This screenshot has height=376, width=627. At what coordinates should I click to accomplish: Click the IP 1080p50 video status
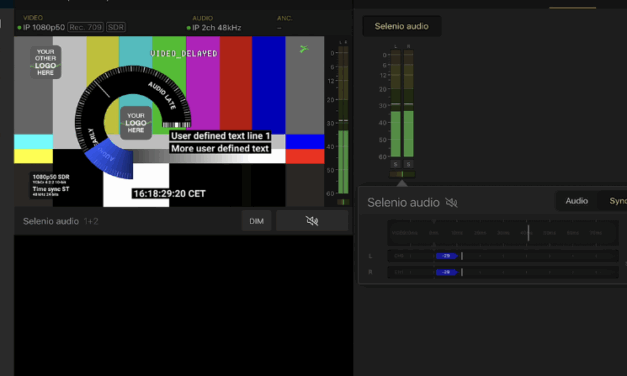[41, 27]
